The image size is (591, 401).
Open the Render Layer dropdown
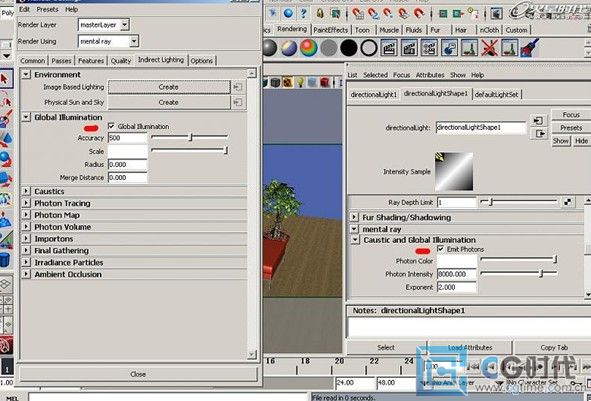tap(125, 25)
